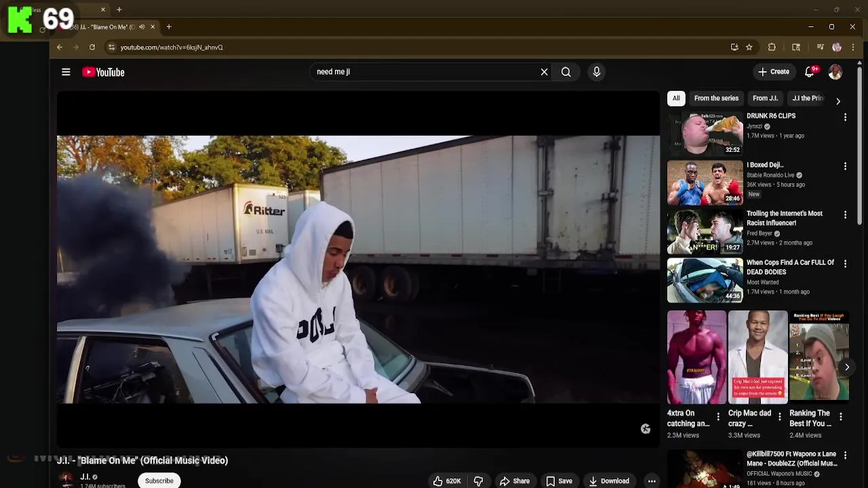Open more actions under the video
The image size is (868, 488).
652,481
